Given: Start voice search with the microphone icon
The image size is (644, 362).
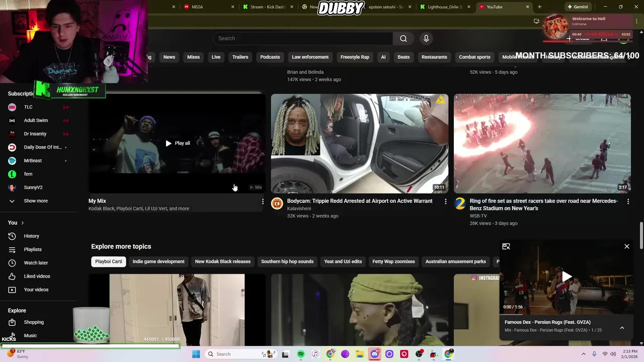Looking at the screenshot, I should (426, 38).
